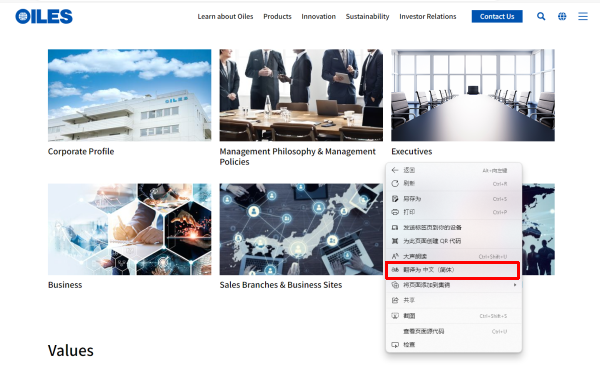Open the Investor Relations nav item

click(428, 16)
